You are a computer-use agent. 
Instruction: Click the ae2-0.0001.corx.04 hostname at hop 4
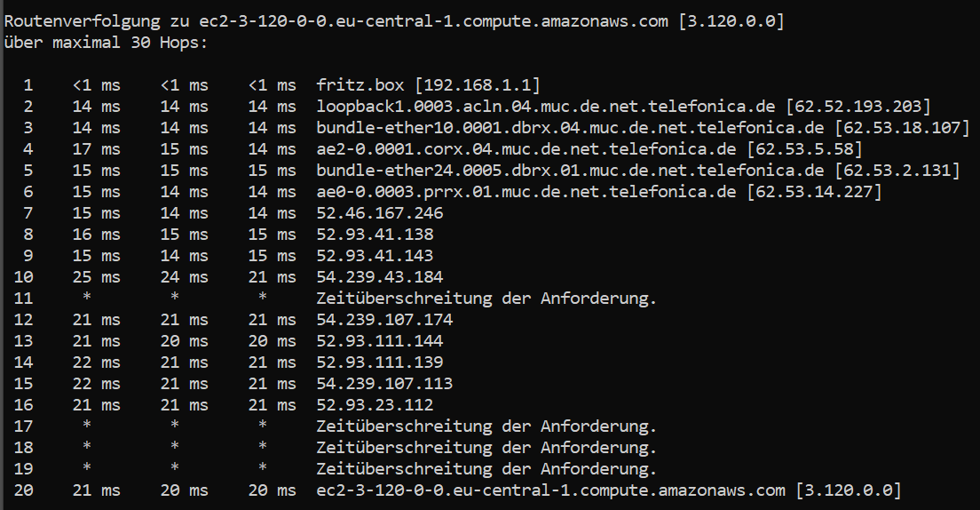(526, 149)
